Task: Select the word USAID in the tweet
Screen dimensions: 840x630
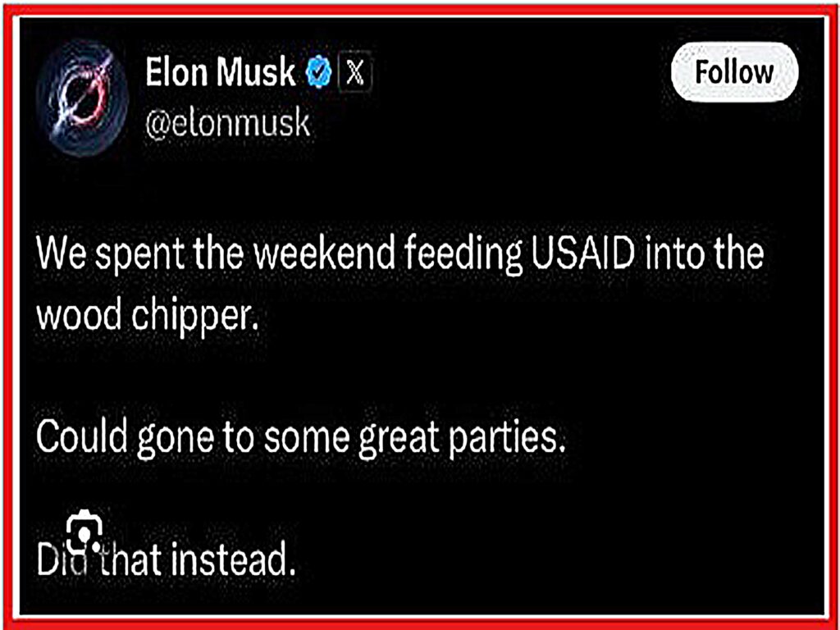Action: click(583, 253)
